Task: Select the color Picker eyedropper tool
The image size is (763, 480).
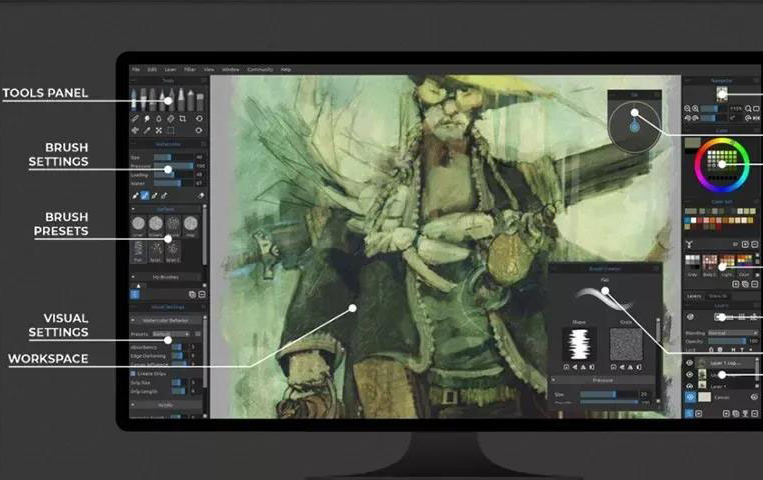Action: coord(147,130)
